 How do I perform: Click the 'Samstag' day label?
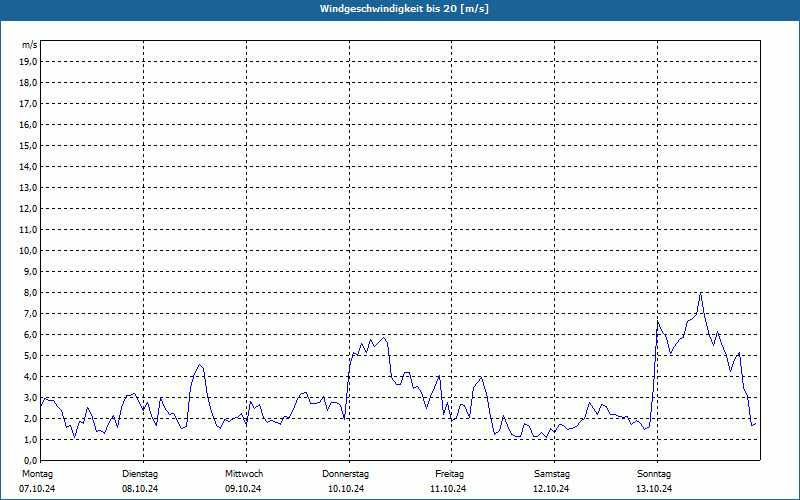552,474
